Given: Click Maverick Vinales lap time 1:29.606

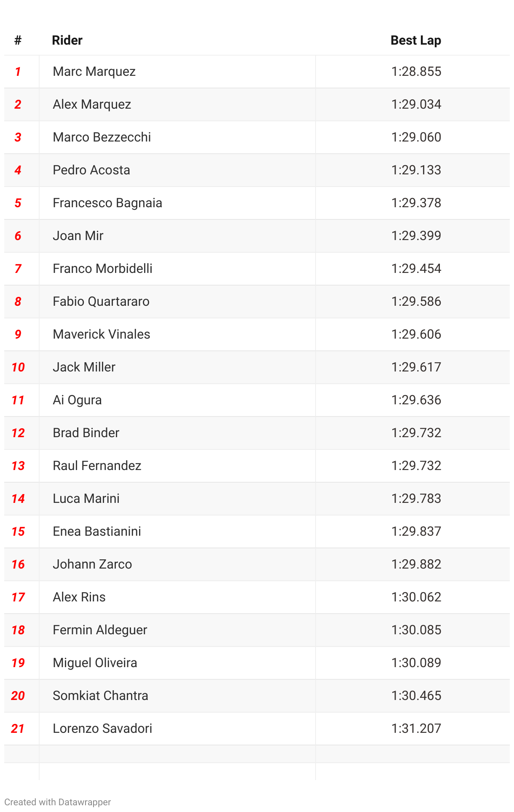Looking at the screenshot, I should pyautogui.click(x=416, y=334).
